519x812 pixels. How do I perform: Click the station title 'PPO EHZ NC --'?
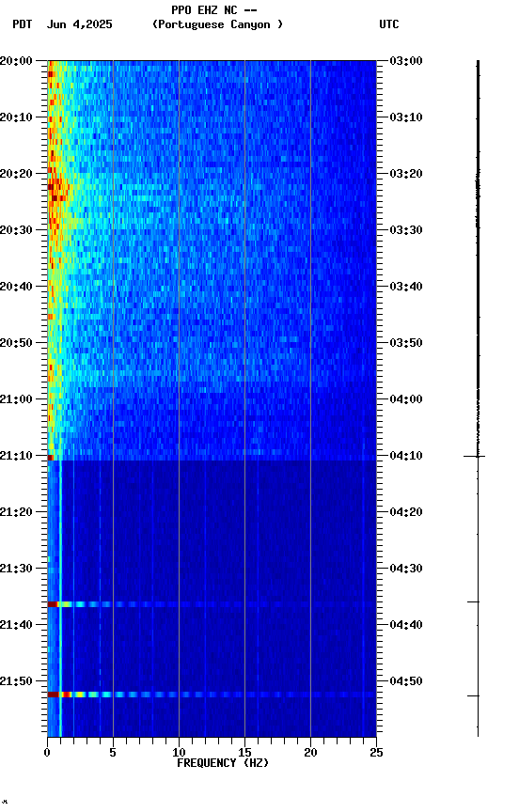pyautogui.click(x=214, y=9)
